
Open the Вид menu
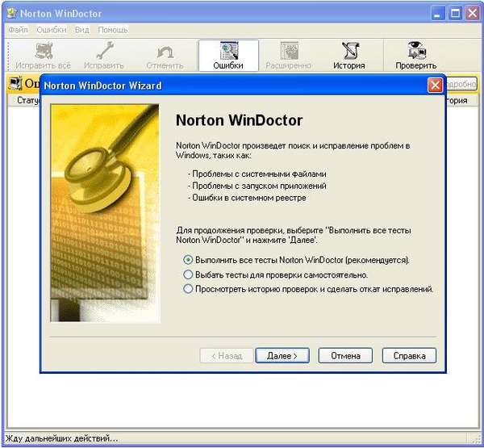pyautogui.click(x=82, y=30)
